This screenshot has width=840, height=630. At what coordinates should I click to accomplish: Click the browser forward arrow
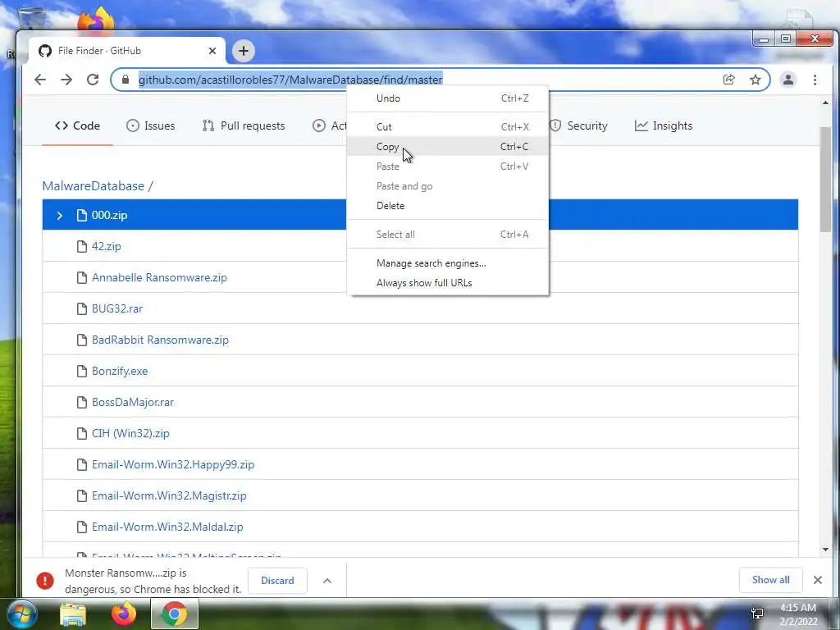pos(66,80)
